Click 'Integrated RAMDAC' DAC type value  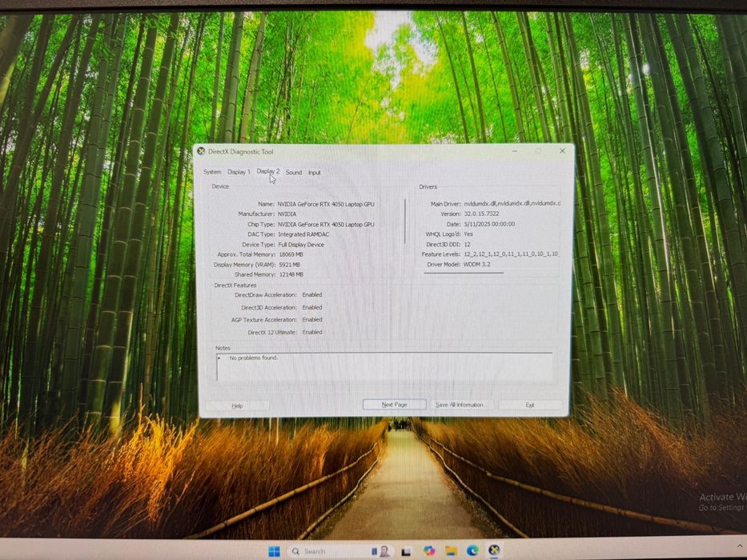click(303, 234)
